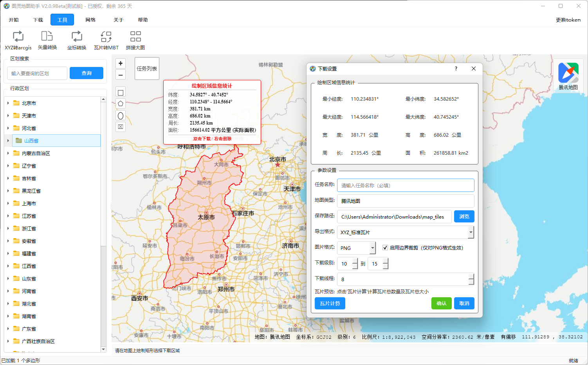The height and width of the screenshot is (365, 588).
Task: Open the PNG image format dropdown
Action: coord(372,248)
